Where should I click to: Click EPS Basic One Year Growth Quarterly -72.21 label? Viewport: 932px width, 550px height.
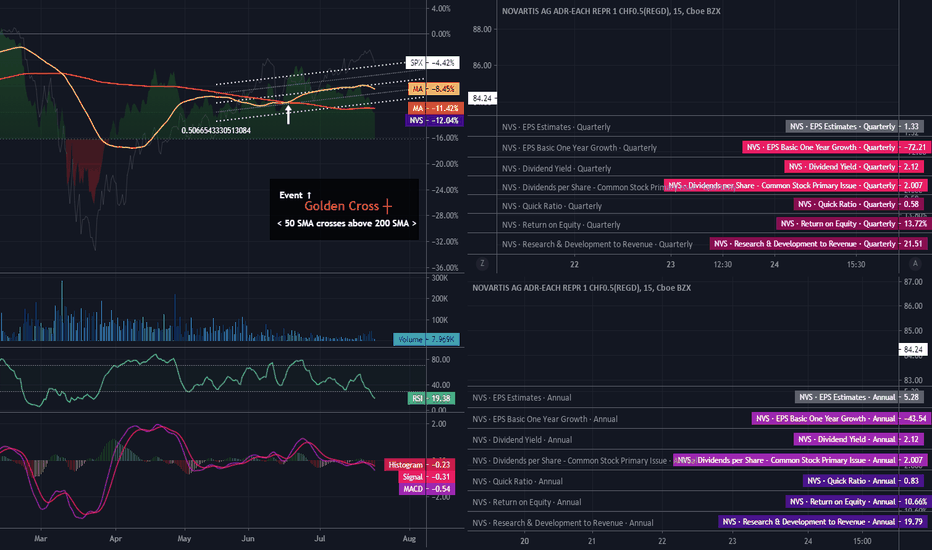(x=836, y=147)
